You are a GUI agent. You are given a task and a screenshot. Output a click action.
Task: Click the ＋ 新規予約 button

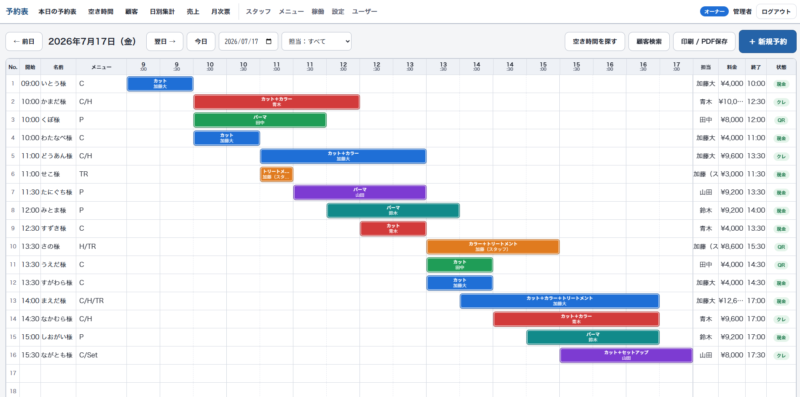click(767, 41)
